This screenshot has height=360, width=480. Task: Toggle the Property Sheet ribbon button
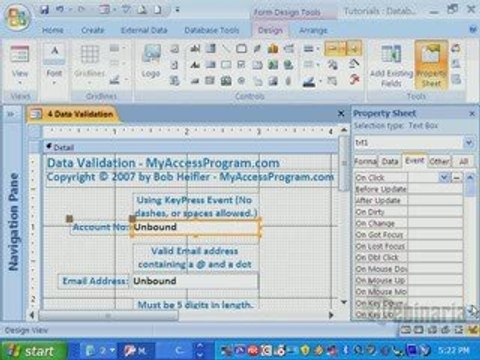click(431, 65)
